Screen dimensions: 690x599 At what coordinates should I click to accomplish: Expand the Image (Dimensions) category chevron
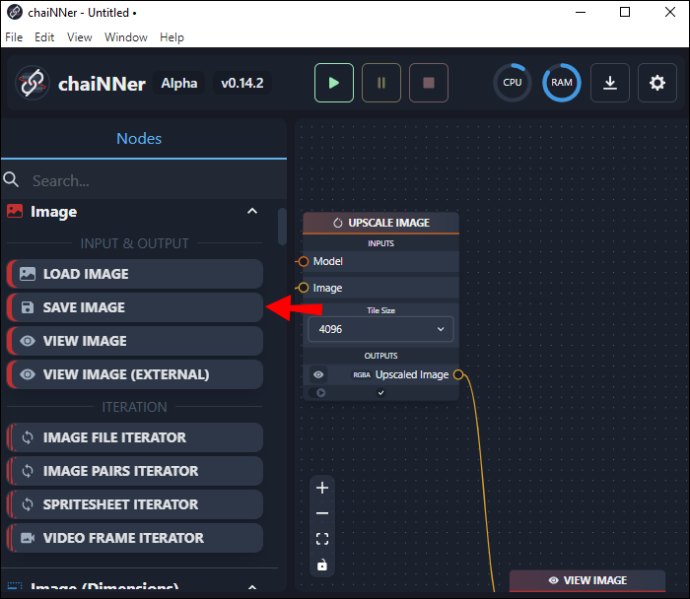252,587
